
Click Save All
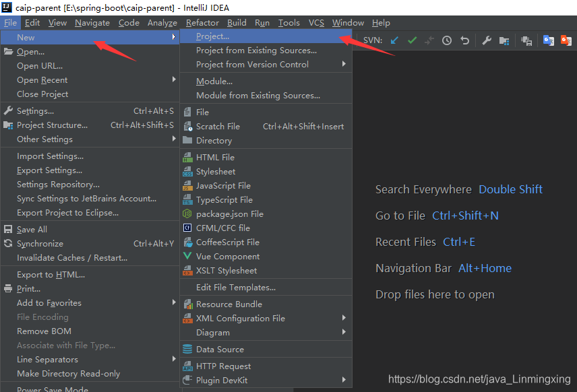[x=90, y=230]
